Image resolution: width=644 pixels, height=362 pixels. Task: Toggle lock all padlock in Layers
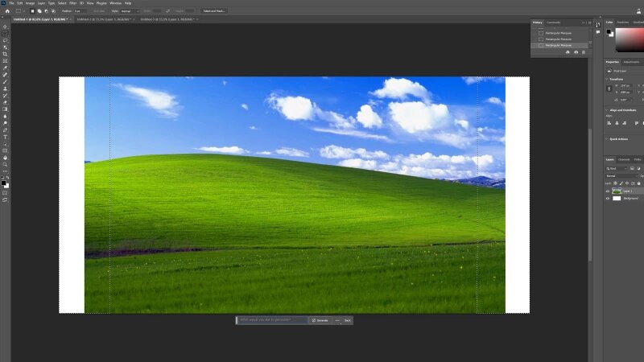point(638,183)
